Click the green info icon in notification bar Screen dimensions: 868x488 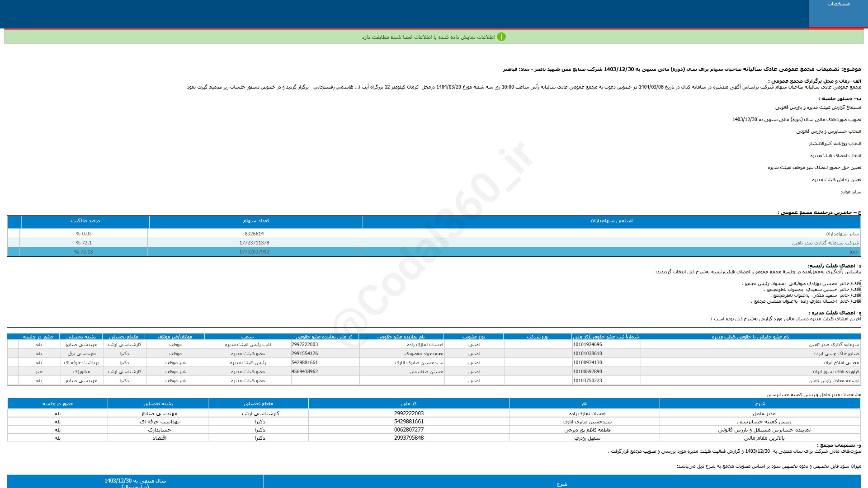click(x=501, y=37)
